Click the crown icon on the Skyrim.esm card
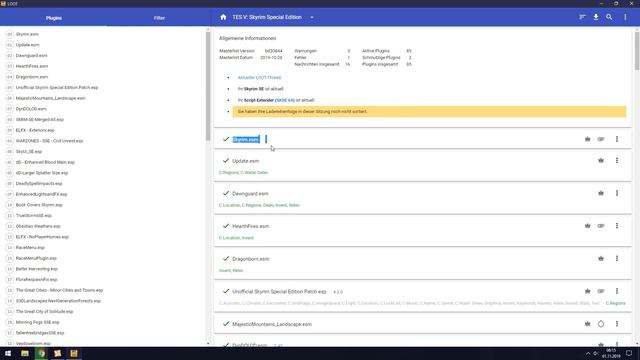 (x=587, y=139)
